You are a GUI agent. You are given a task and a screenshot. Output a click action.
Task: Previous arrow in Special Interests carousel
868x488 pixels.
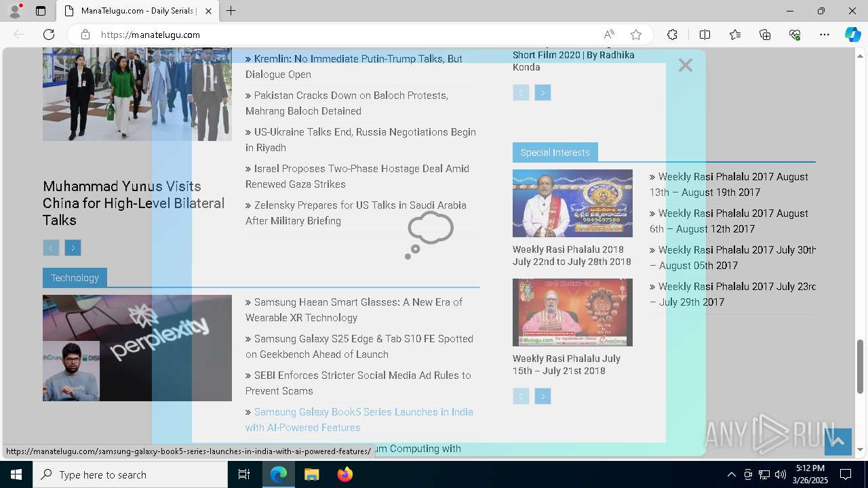[x=521, y=396]
